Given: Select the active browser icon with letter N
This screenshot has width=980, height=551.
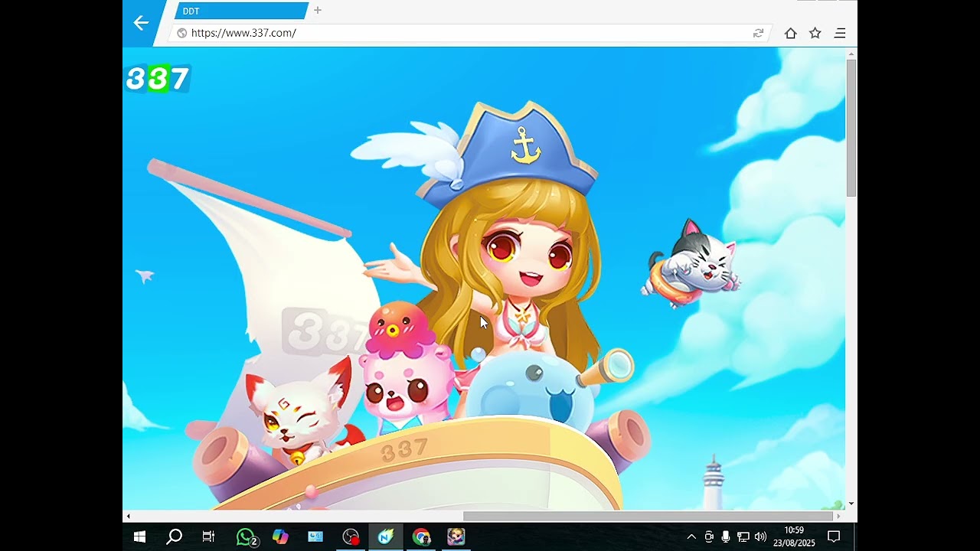Looking at the screenshot, I should click(x=385, y=537).
